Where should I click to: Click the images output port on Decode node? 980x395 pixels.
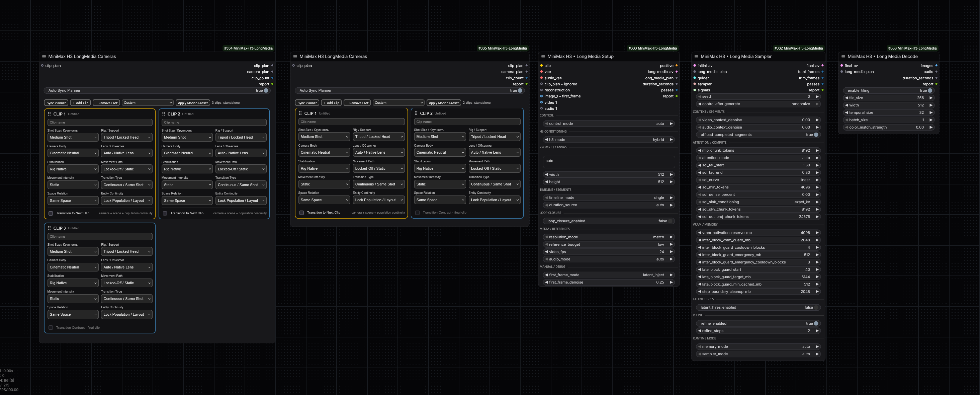click(936, 66)
